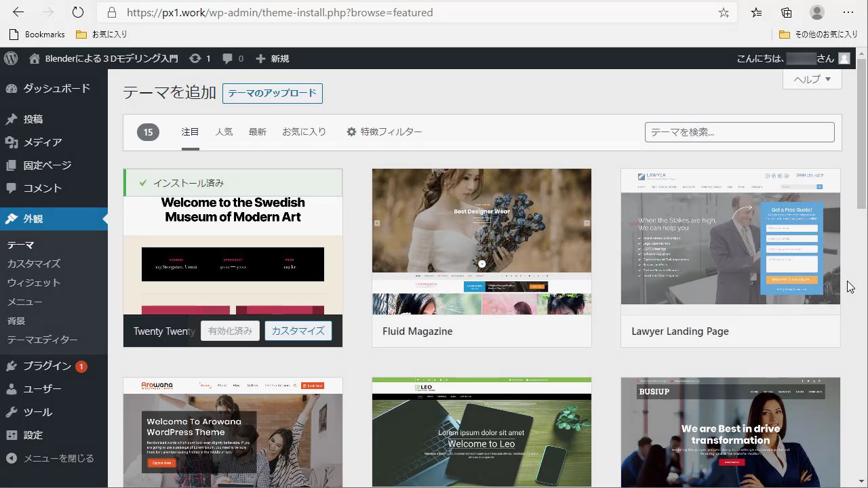Image resolution: width=868 pixels, height=488 pixels.
Task: Click the WordPress logo in admin bar
Action: coord(11,59)
